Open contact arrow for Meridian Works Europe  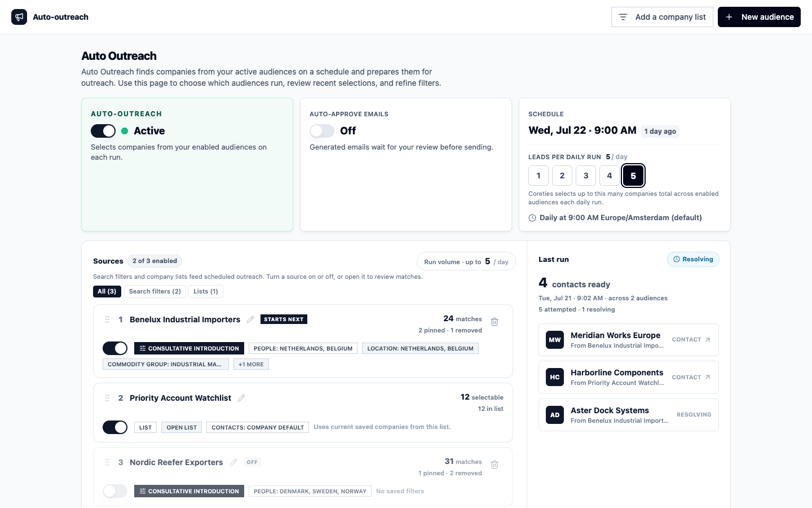tap(708, 340)
